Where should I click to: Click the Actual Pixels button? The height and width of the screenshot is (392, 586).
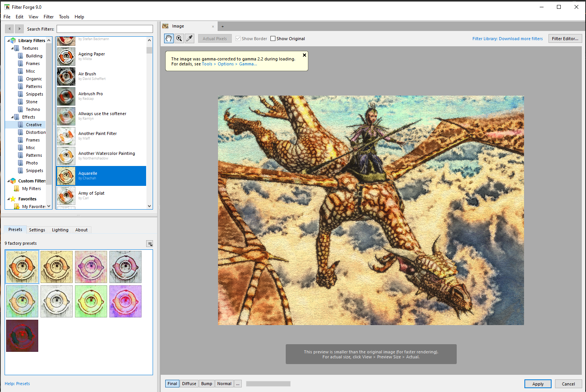(x=215, y=39)
